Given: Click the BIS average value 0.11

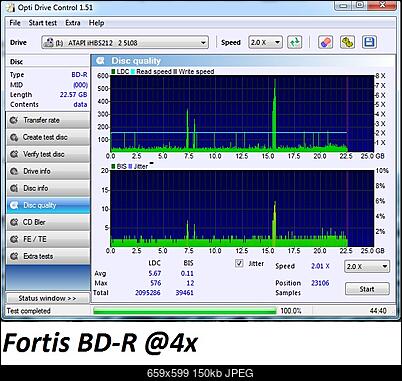Looking at the screenshot, I should (187, 273).
